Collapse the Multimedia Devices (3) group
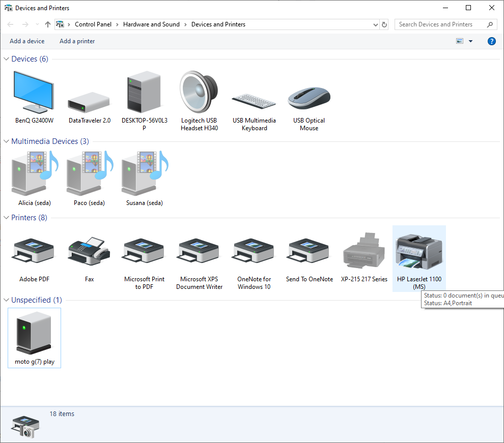This screenshot has height=443, width=504. click(6, 141)
